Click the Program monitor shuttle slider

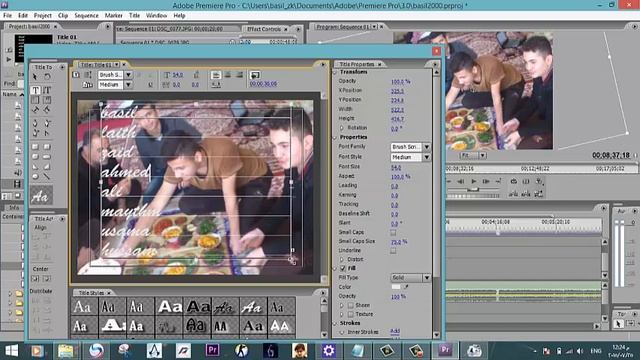pyautogui.click(x=473, y=189)
